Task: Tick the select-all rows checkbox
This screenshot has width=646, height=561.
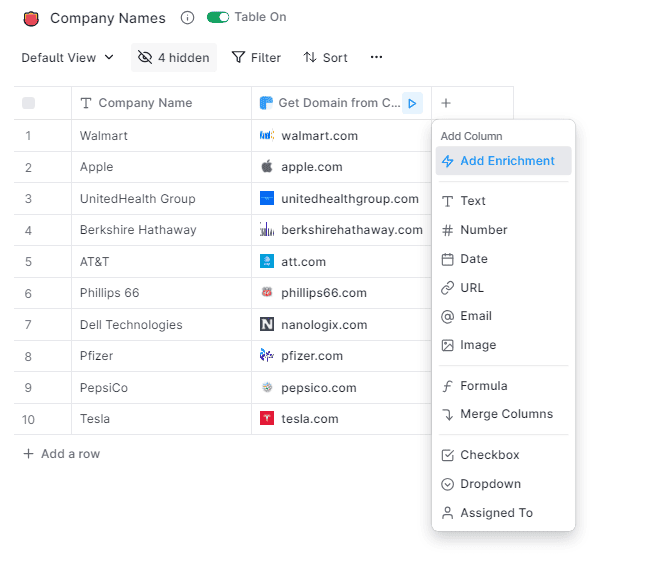Action: [x=28, y=103]
